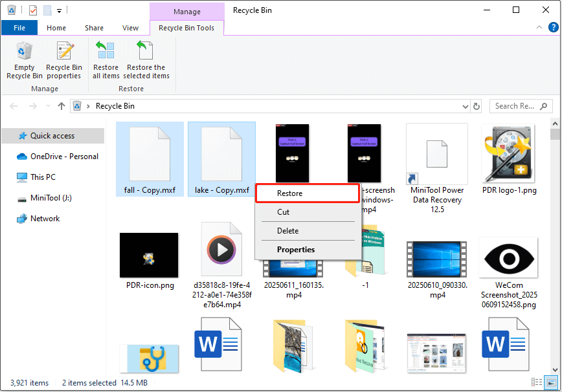Click the 3,921 items status text

coord(29,383)
